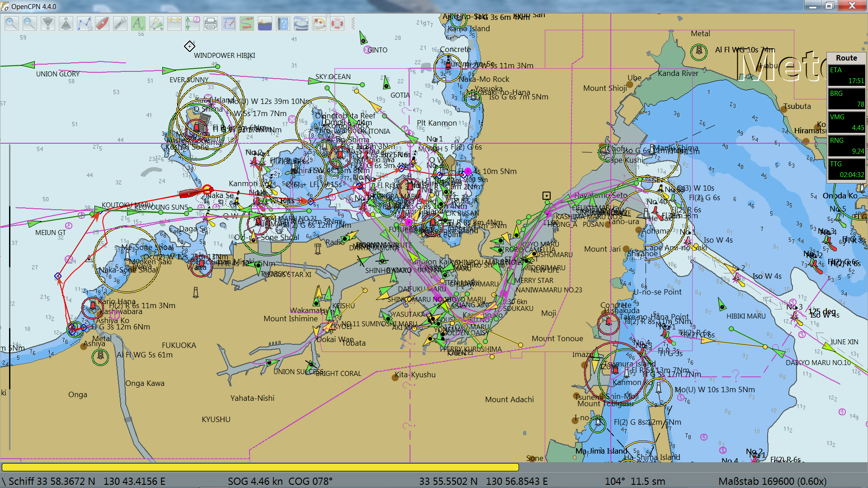Image resolution: width=868 pixels, height=488 pixels.
Task: Select the HIBIKI MARU vessel marker
Action: pyautogui.click(x=722, y=304)
